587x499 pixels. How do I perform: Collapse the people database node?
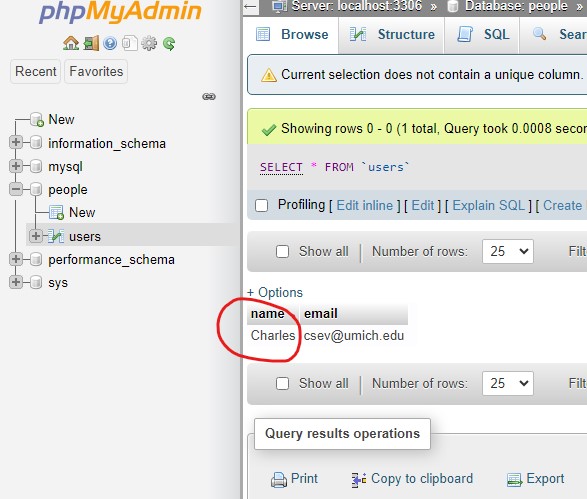pyautogui.click(x=16, y=189)
